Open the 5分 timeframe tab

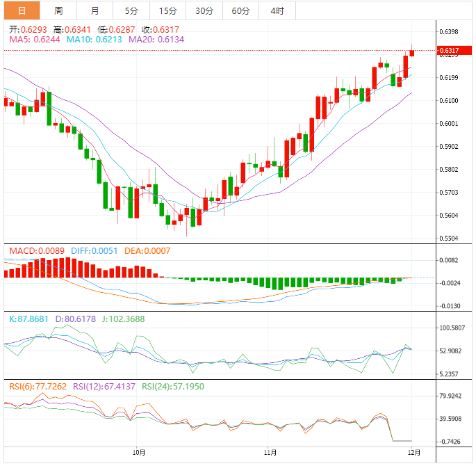(x=131, y=10)
